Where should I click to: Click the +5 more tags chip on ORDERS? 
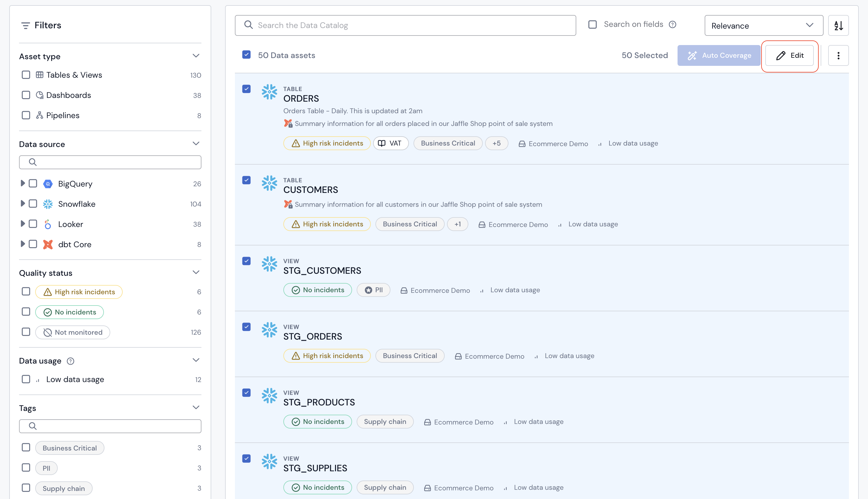pyautogui.click(x=496, y=143)
